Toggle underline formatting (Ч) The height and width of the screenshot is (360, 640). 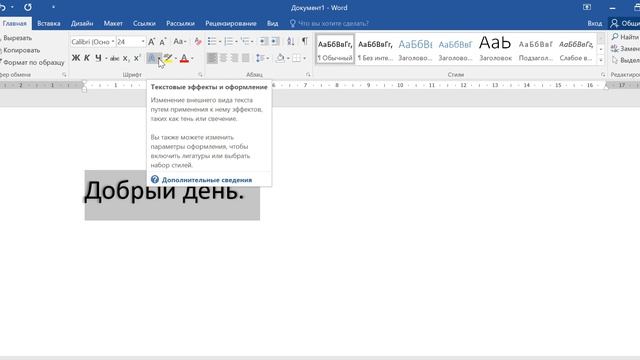click(98, 58)
